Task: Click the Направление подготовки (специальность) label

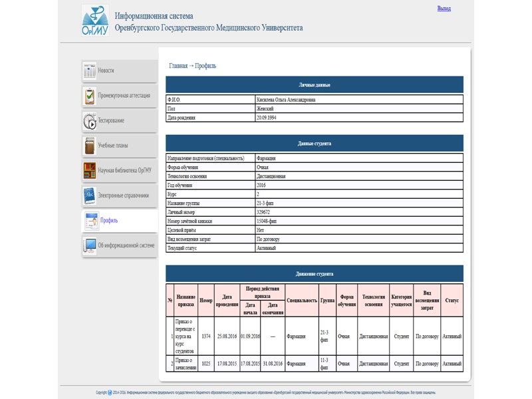Action: [205, 158]
